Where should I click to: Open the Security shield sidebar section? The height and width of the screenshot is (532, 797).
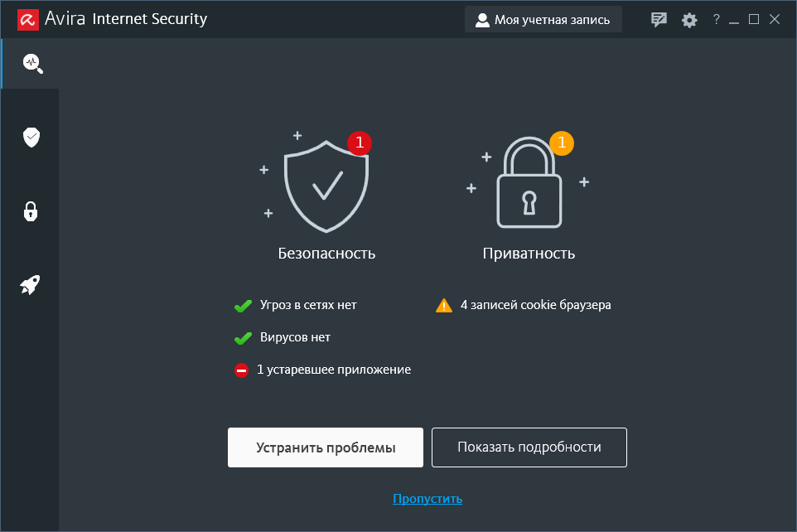pyautogui.click(x=31, y=137)
